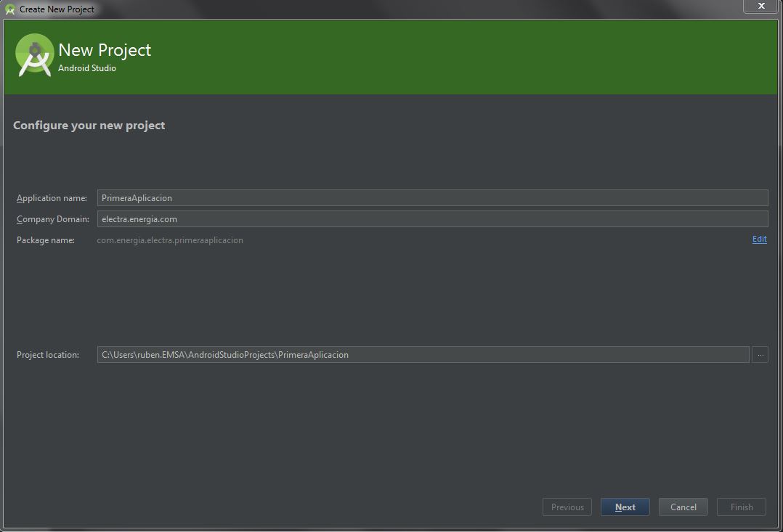
Task: Open the Edit link for the package name
Action: tap(759, 240)
